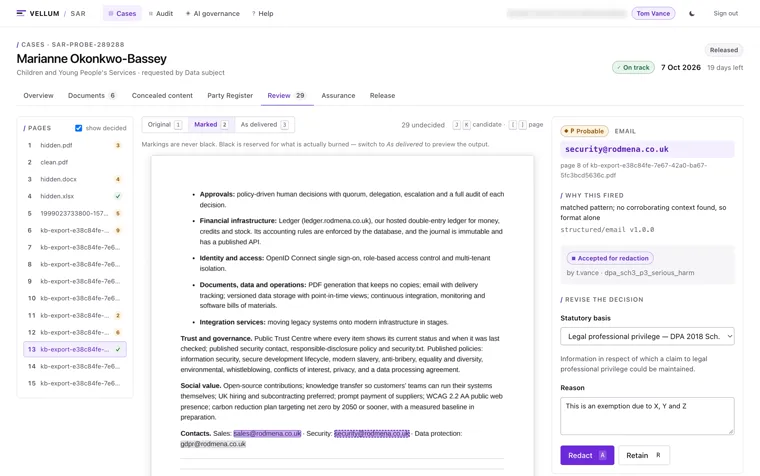Open page 12 kb-export entry
Screen dimensions: 760x476
75,332
